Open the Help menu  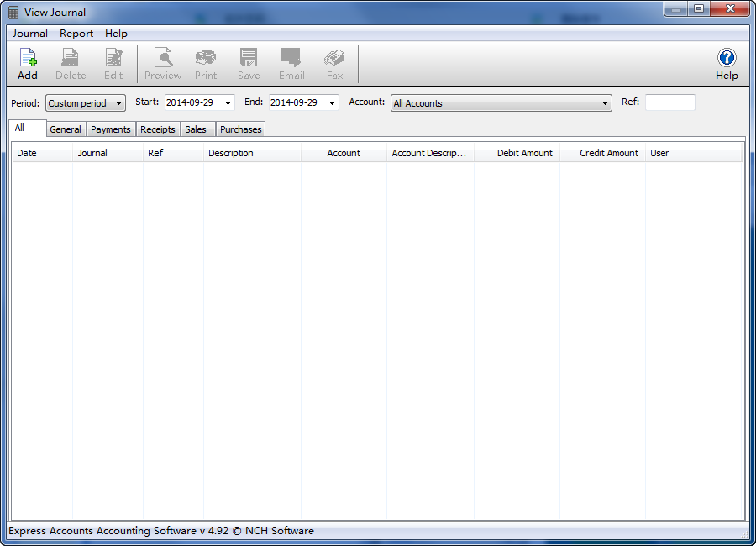pos(116,34)
